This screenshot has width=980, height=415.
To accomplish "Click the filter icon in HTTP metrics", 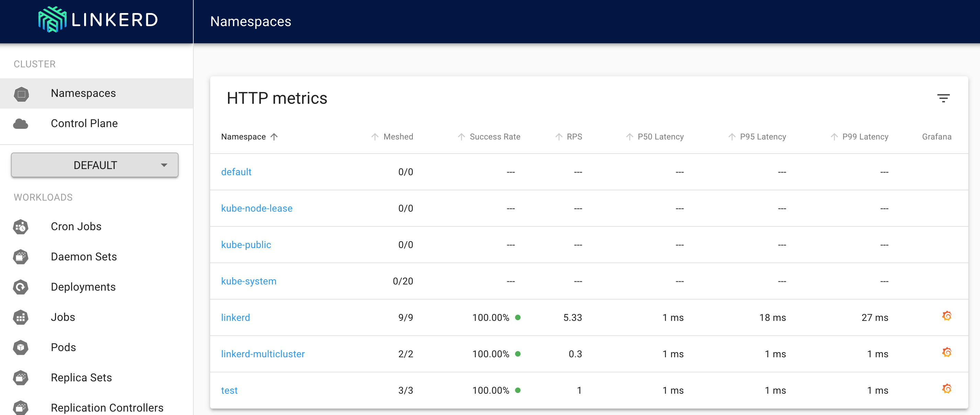I will [943, 98].
